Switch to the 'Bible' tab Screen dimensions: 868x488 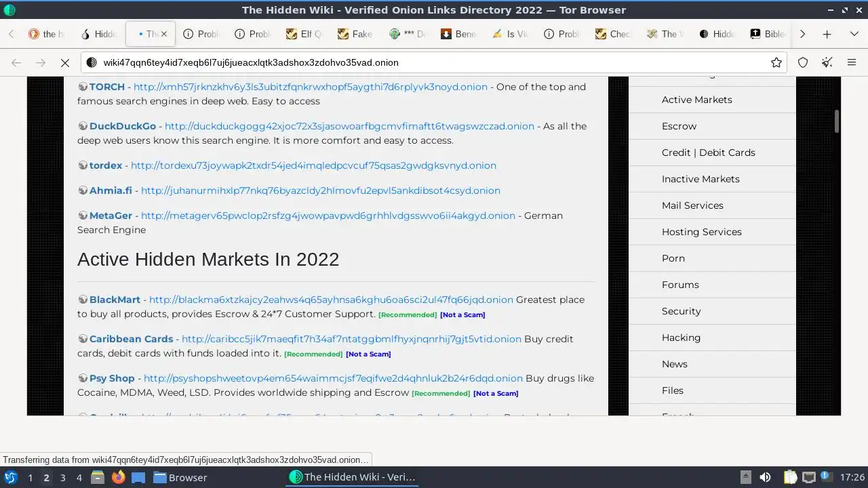768,34
